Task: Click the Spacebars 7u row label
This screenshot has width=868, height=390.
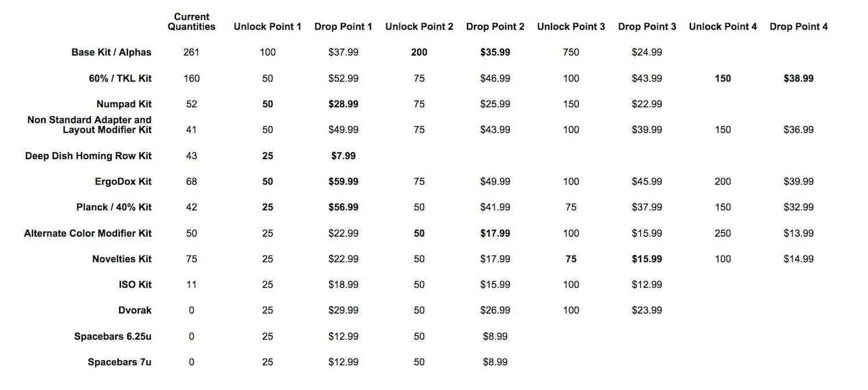Action: coord(119,362)
